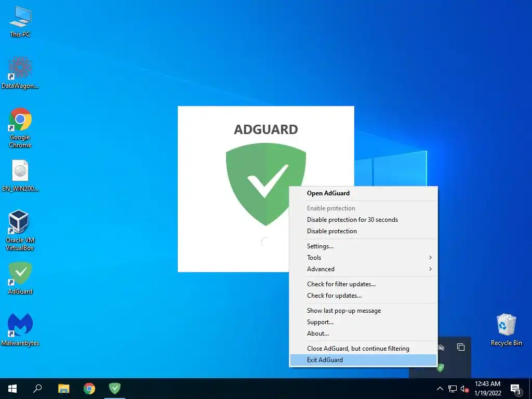Open File Explorer from the taskbar

click(63, 389)
